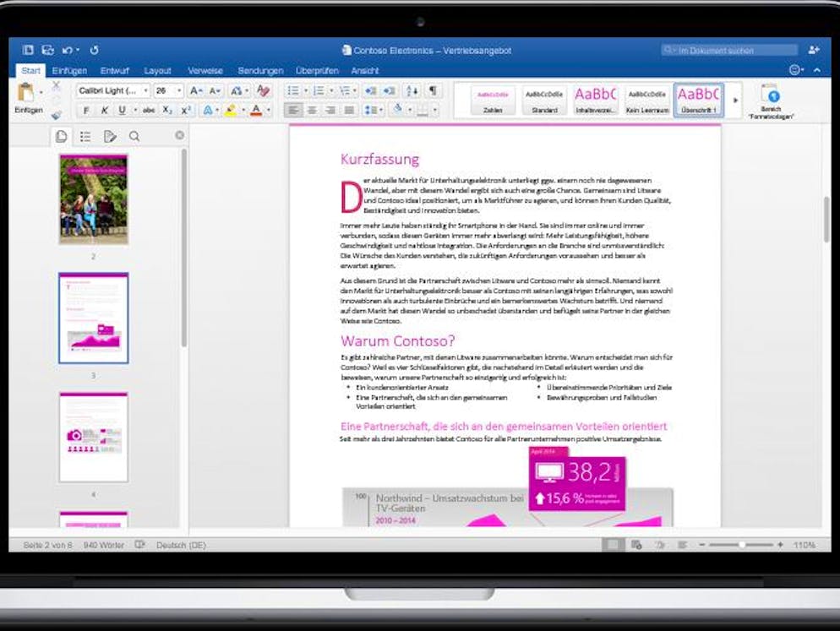Toggle italic formatting K
The height and width of the screenshot is (631, 840).
(x=104, y=111)
